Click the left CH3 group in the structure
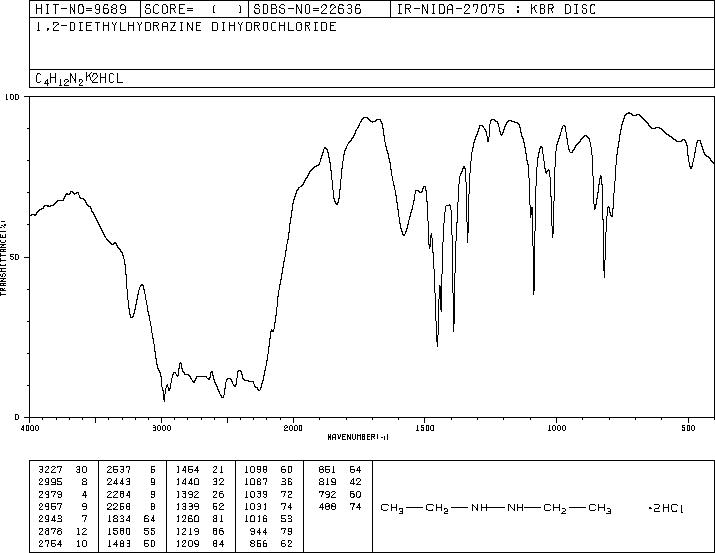The width and height of the screenshot is (715, 553). [x=392, y=509]
